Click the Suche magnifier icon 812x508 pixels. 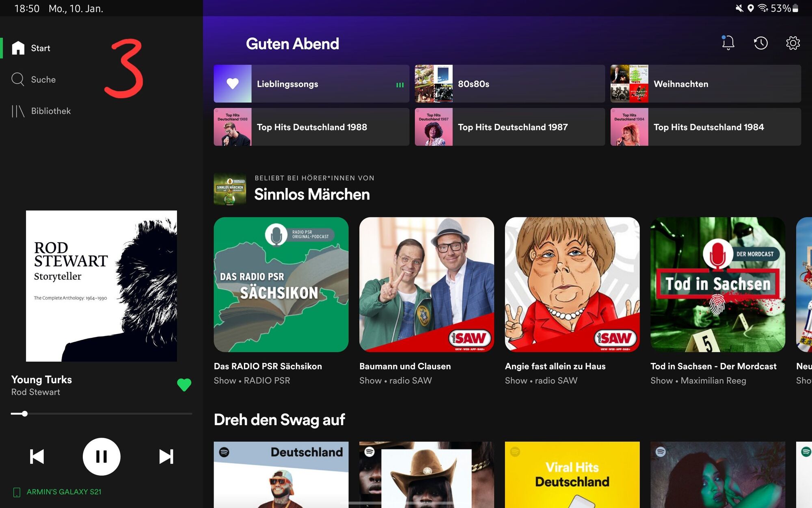pos(18,79)
